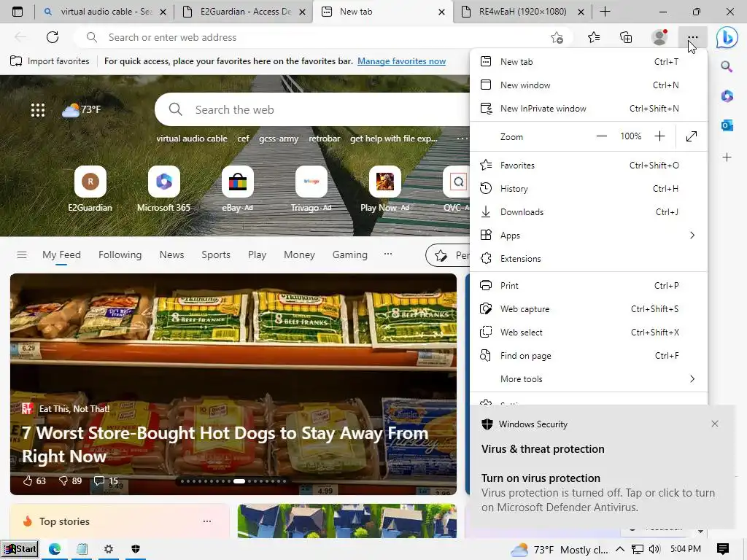The image size is (747, 560).
Task: Choose New window menu item
Action: point(589,85)
